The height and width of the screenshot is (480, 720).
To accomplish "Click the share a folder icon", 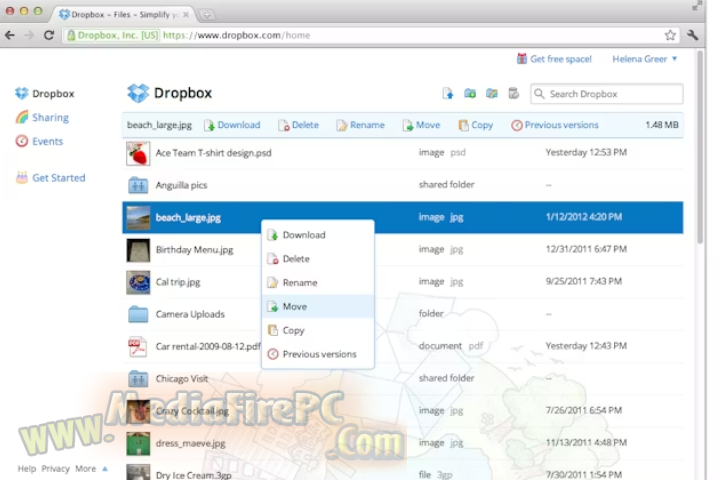I will pyautogui.click(x=492, y=93).
